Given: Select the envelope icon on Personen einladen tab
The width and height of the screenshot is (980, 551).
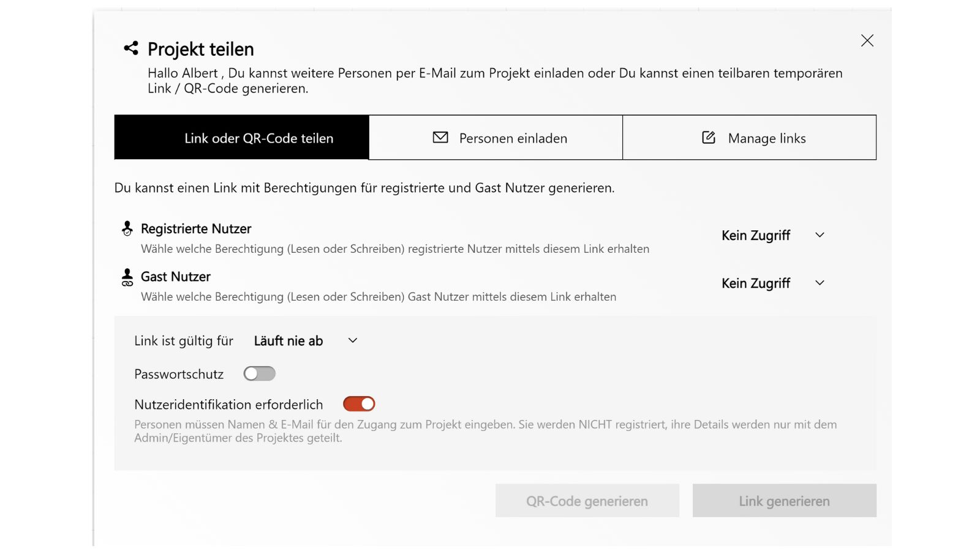Looking at the screenshot, I should click(x=440, y=138).
